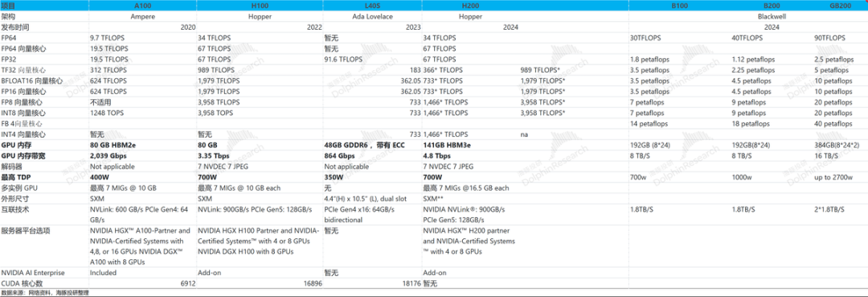Click the 最高 7 MIGs @16.5 GB each cell
Screen dimensions: 868x297
click(466, 188)
